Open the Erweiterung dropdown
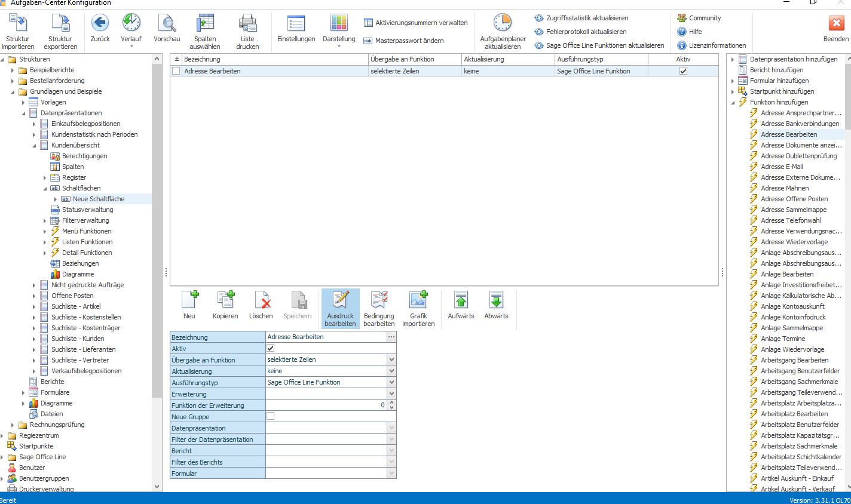851x504 pixels. 391,394
